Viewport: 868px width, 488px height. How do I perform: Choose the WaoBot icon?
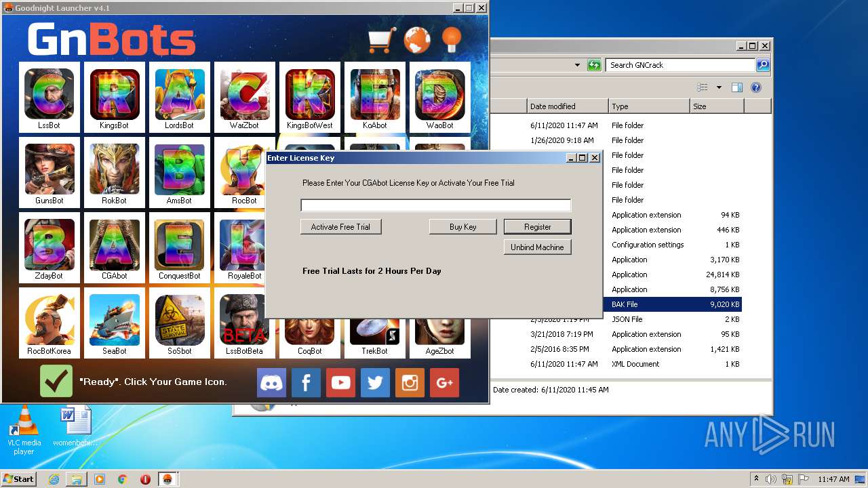pyautogui.click(x=439, y=97)
